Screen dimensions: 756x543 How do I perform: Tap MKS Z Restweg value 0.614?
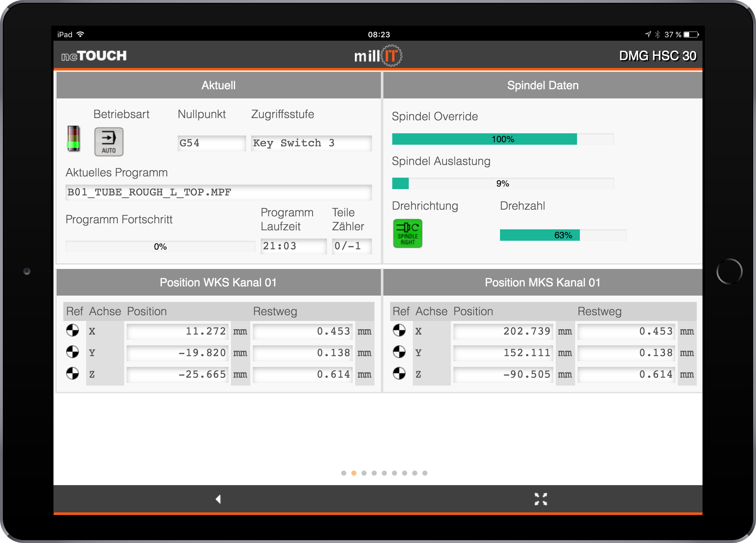click(626, 374)
